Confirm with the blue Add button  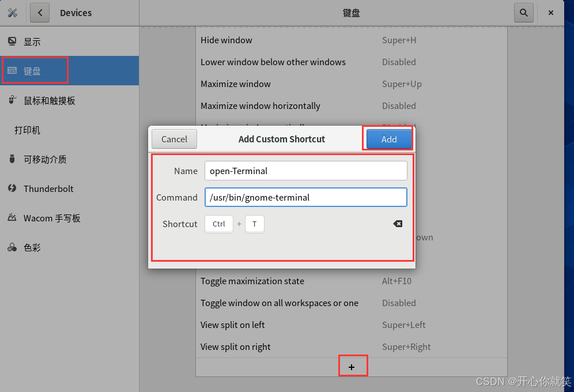click(x=389, y=139)
